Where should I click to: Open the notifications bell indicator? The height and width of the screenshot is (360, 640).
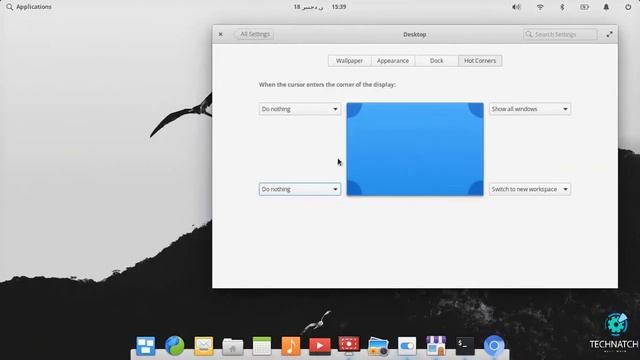pyautogui.click(x=606, y=7)
